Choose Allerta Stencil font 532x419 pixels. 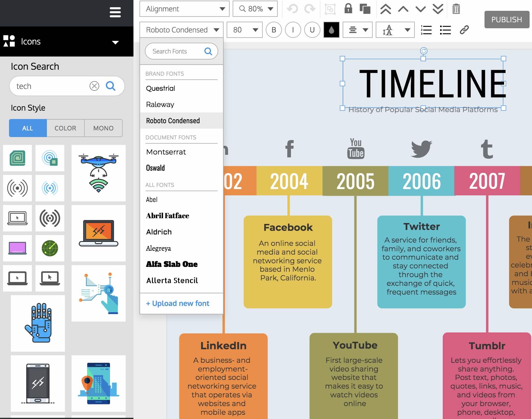(182, 280)
